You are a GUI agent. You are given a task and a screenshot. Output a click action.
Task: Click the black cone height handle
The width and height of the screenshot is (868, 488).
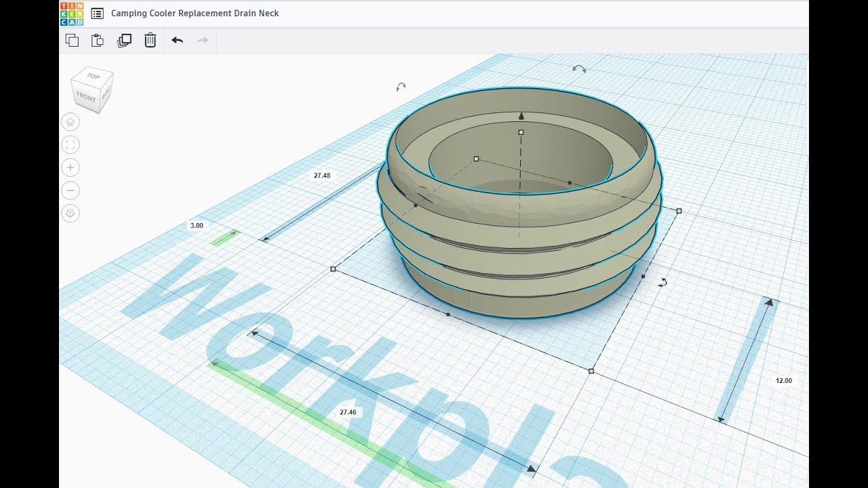[521, 116]
